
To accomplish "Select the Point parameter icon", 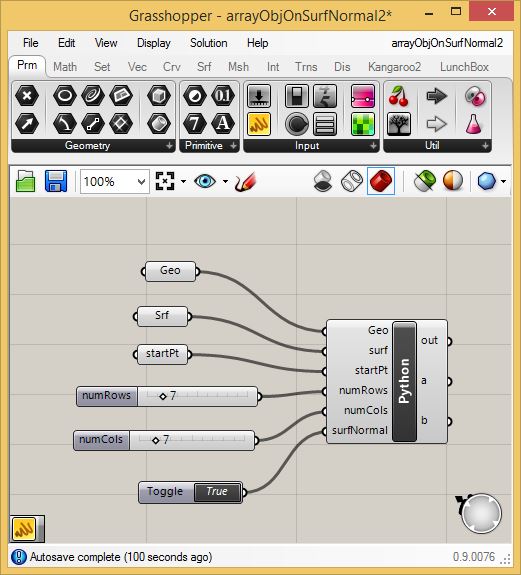I will [x=27, y=96].
